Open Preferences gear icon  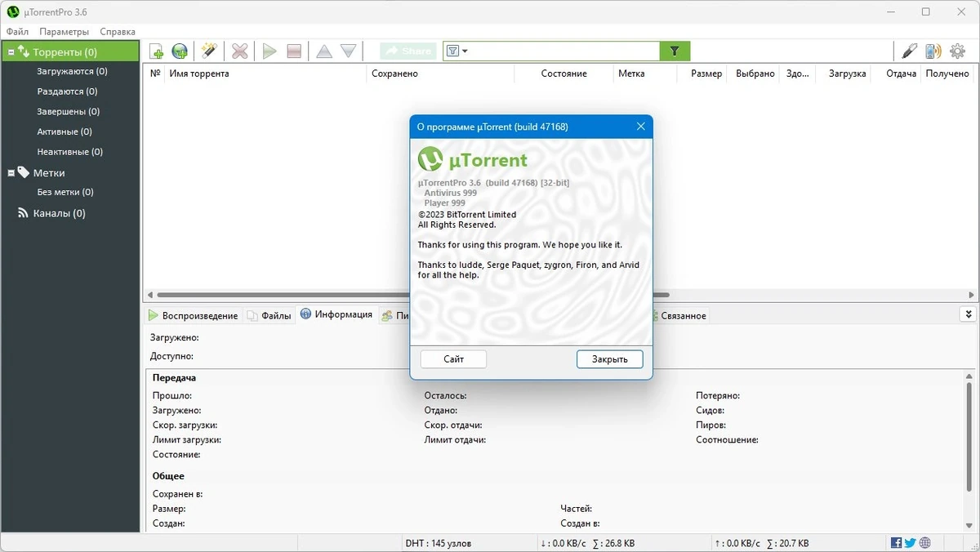click(957, 51)
